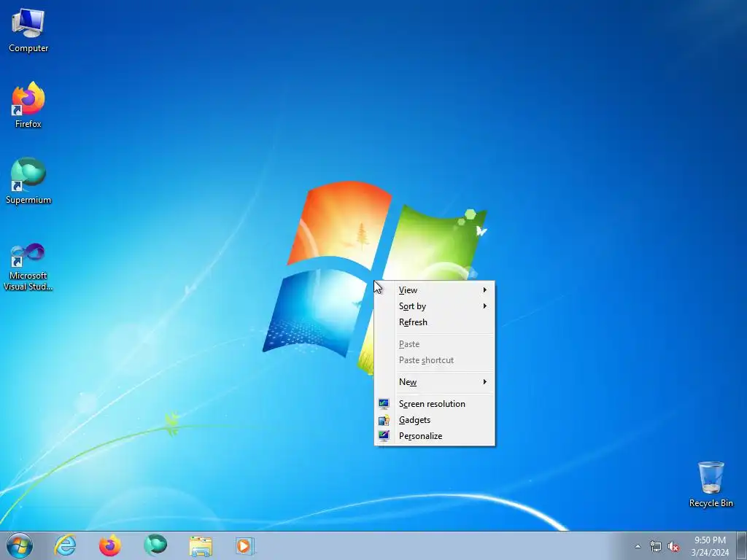The width and height of the screenshot is (747, 560).
Task: Click the Screen resolution monitor icon
Action: coord(384,404)
